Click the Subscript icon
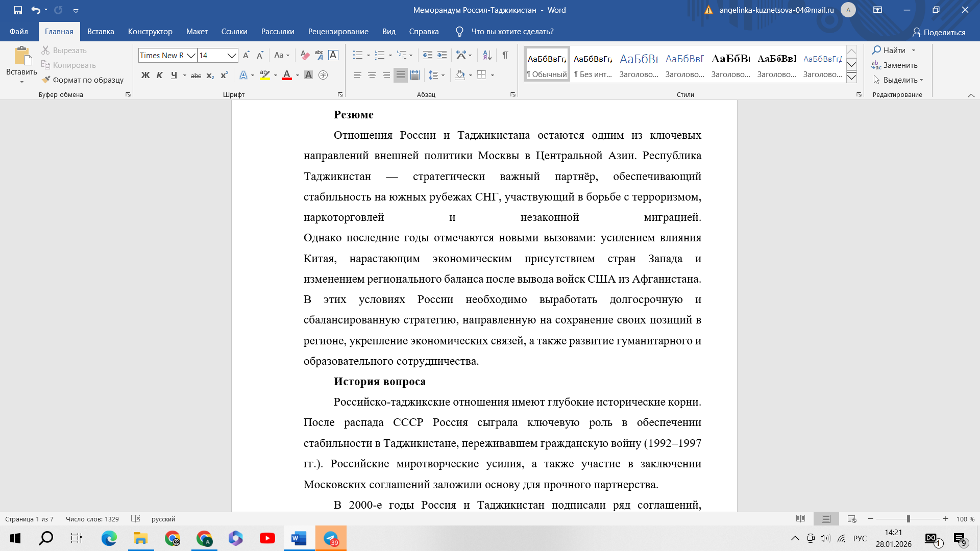 pos(210,76)
